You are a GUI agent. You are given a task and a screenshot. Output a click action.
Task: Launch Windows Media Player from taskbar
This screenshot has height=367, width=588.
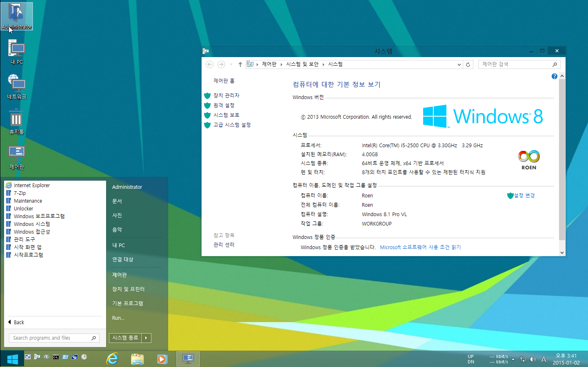(162, 359)
